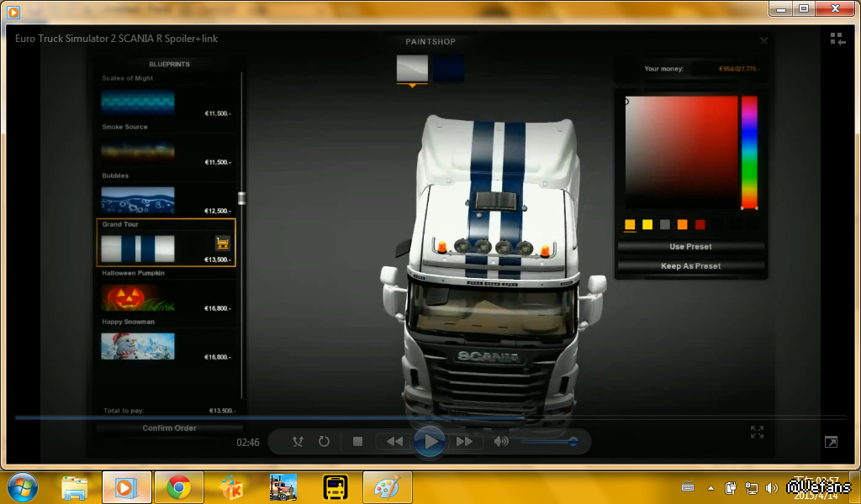Open Chrome from the taskbar

pyautogui.click(x=178, y=487)
